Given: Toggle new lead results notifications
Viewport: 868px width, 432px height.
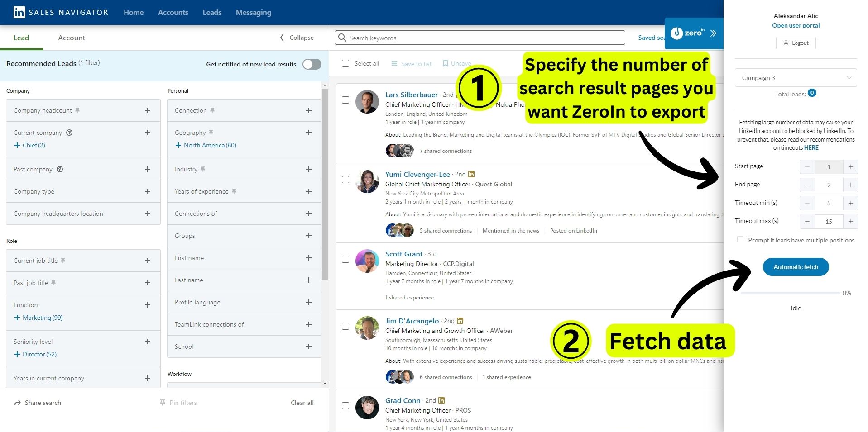Looking at the screenshot, I should pyautogui.click(x=312, y=64).
